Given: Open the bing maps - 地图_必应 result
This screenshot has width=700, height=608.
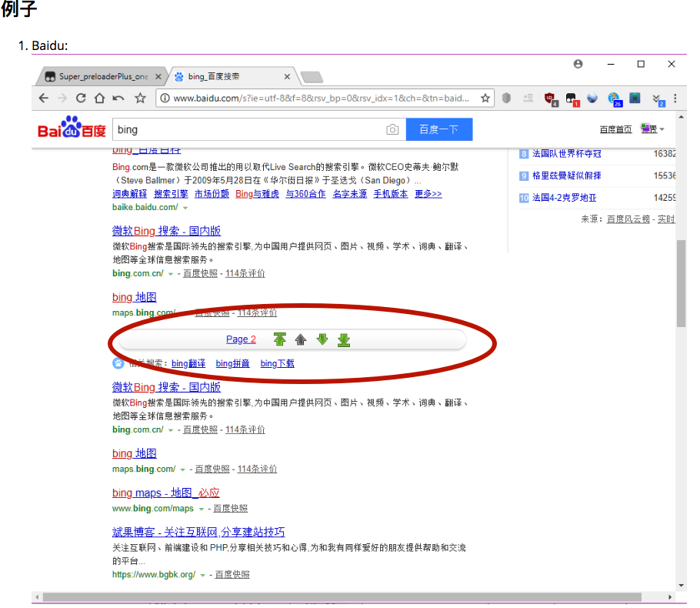Looking at the screenshot, I should click(x=165, y=493).
